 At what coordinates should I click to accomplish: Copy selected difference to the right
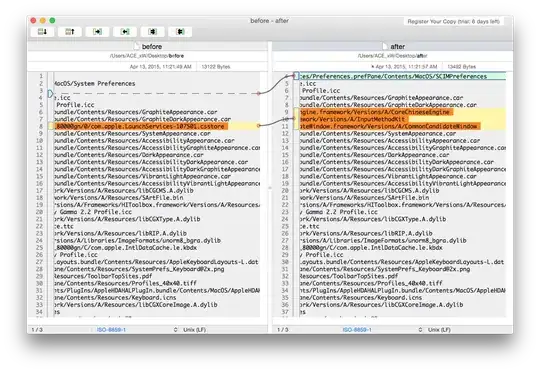tap(97, 32)
